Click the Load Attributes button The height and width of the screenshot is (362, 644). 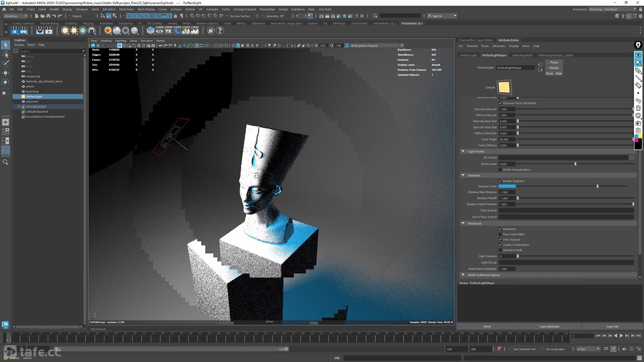pyautogui.click(x=549, y=326)
